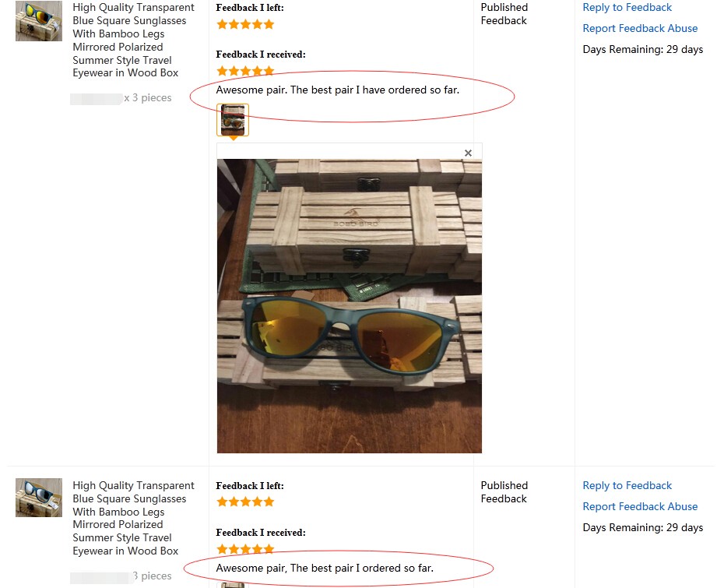Close the expanded review photo
This screenshot has height=588, width=724.
(x=468, y=153)
